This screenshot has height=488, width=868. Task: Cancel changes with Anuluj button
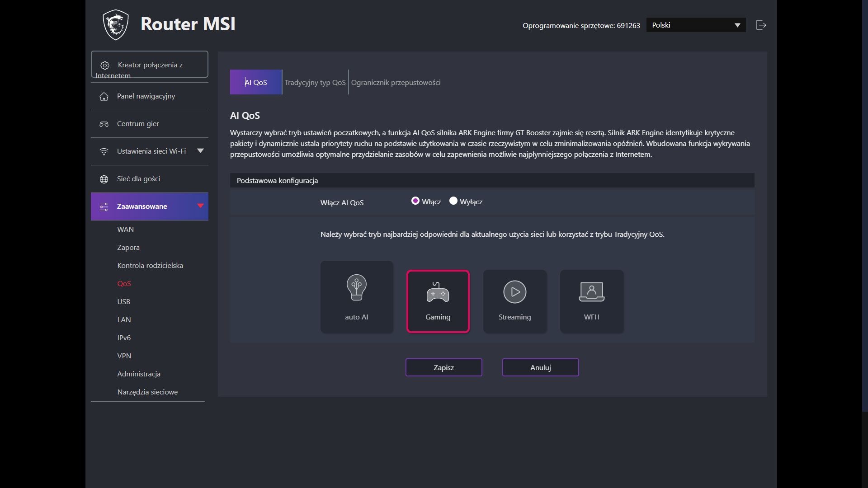click(541, 367)
